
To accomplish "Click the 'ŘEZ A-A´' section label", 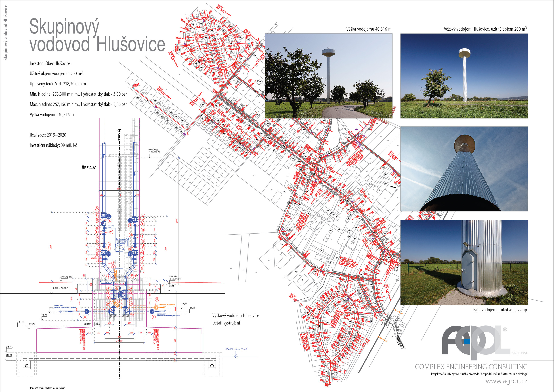I will [88, 168].
